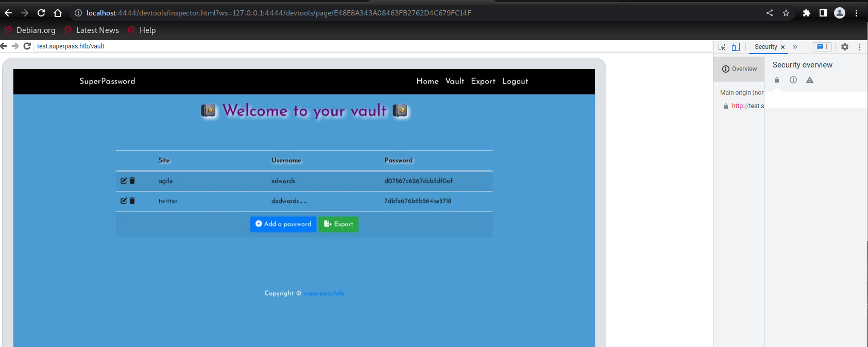Viewport: 868px width, 347px height.
Task: Click the 'twitter' site cell
Action: click(x=168, y=201)
